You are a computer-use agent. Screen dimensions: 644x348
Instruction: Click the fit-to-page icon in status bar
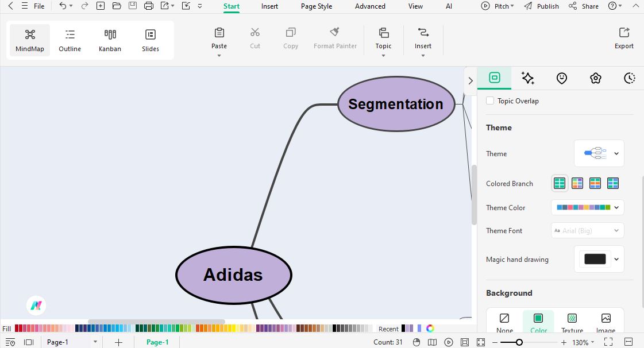(x=465, y=342)
